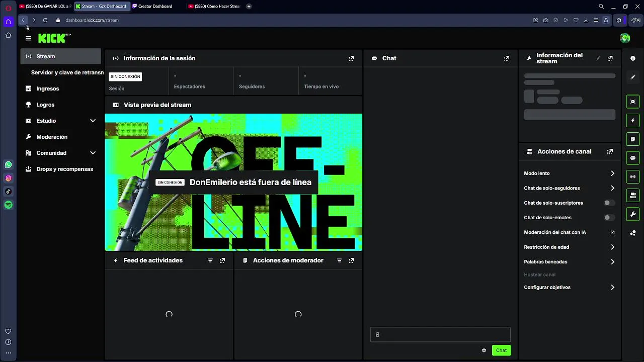Toggle the wrench stream info icon in right sidebar
The width and height of the screenshot is (644, 362).
pos(633,214)
